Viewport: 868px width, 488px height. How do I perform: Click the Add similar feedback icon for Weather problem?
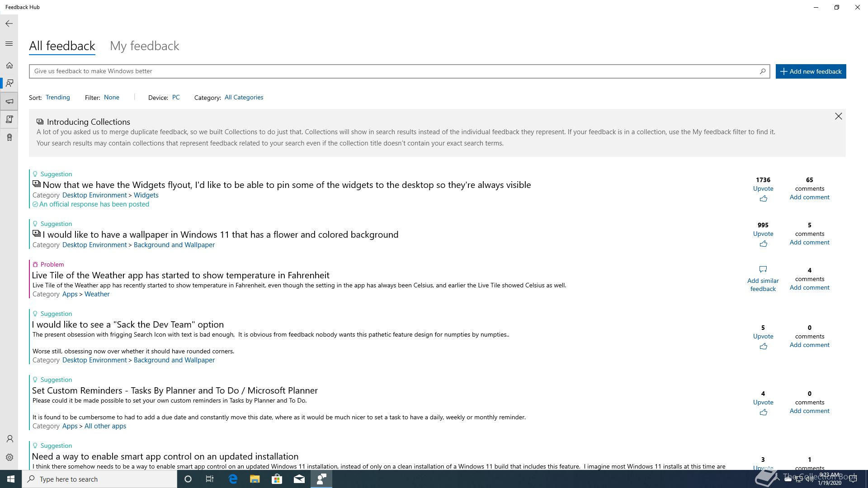pos(763,269)
